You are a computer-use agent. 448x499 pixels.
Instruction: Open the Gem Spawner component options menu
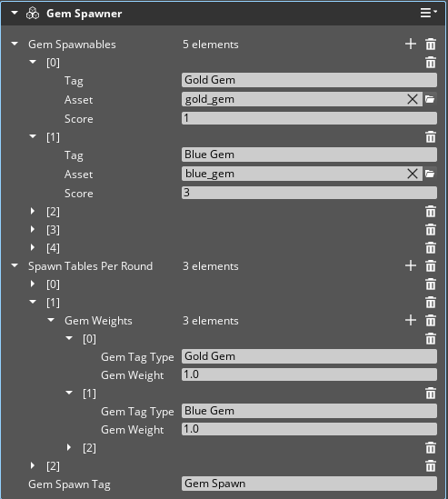[428, 13]
